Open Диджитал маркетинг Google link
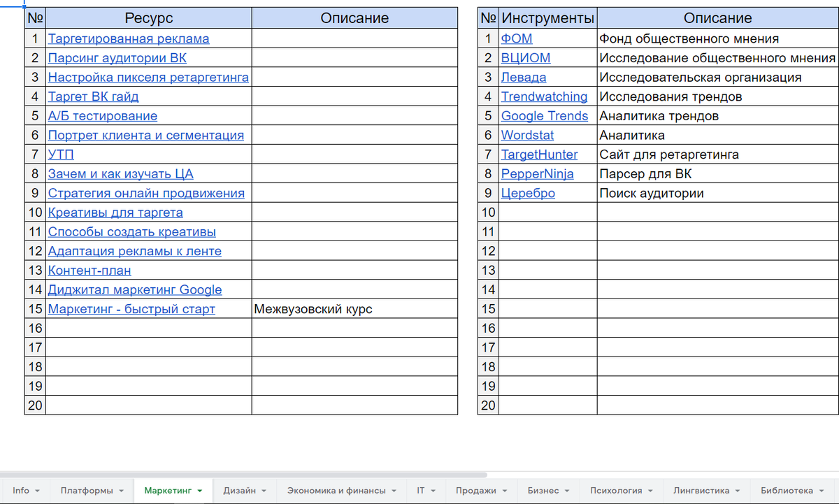 135,289
